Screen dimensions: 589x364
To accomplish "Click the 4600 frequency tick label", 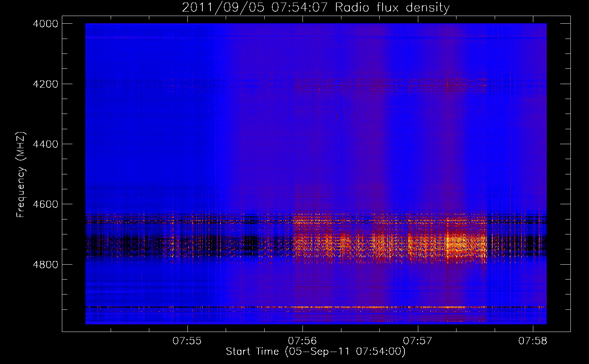I will 46,204.
